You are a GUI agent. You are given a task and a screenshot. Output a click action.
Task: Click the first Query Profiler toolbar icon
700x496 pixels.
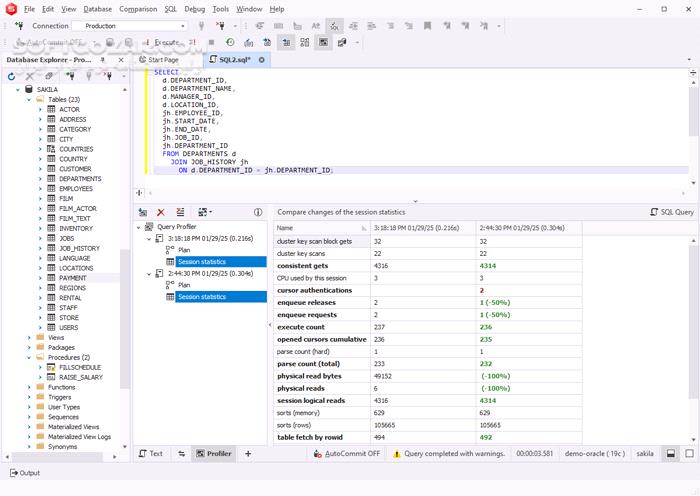click(142, 213)
